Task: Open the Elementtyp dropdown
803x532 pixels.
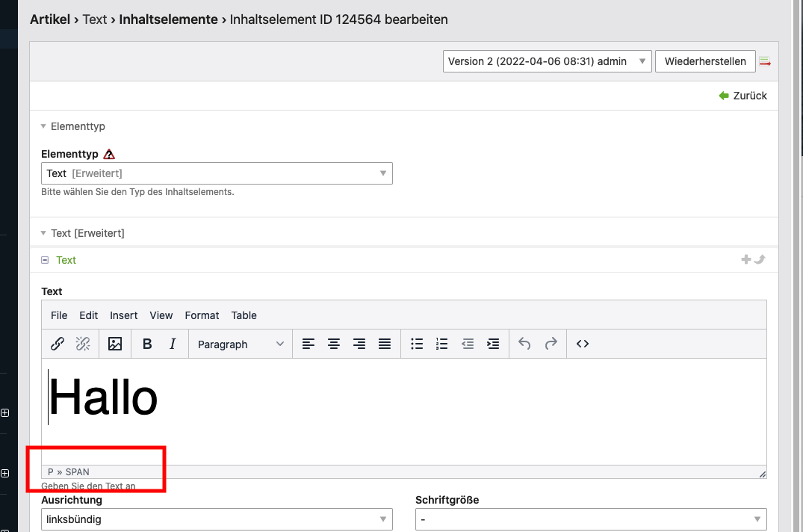Action: tap(217, 173)
